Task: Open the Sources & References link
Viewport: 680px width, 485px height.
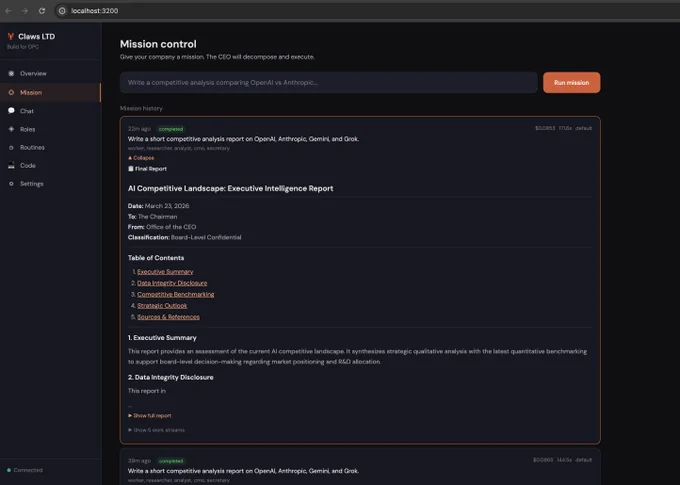Action: 168,317
